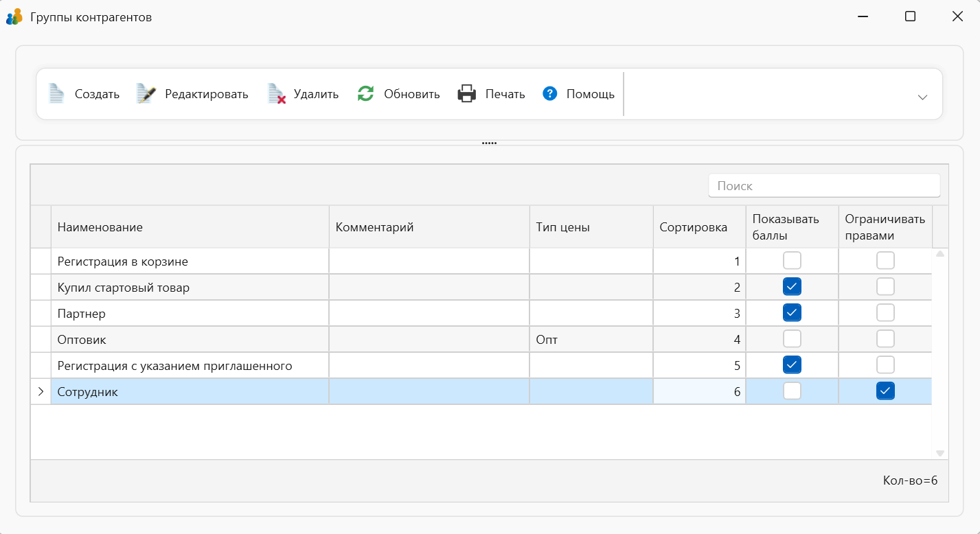This screenshot has height=534, width=980.
Task: Select the Регистрация в корзине row
Action: (481, 262)
